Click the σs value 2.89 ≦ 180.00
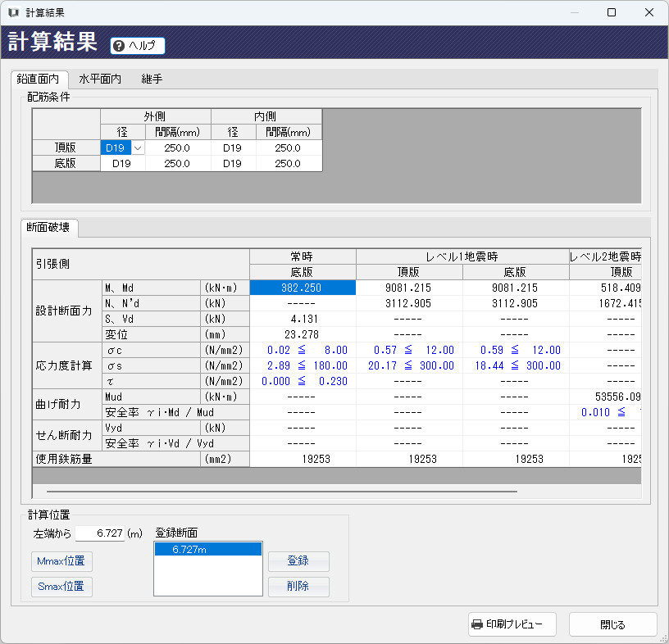 [x=303, y=365]
